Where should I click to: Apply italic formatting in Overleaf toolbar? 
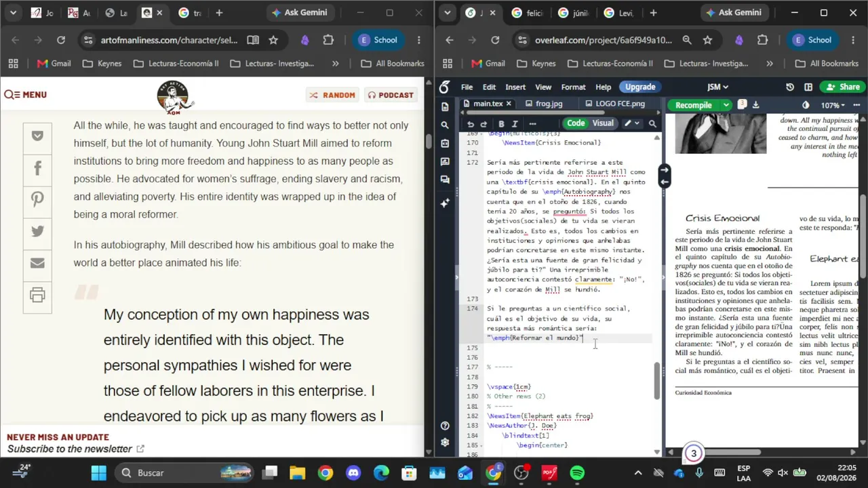click(x=515, y=124)
